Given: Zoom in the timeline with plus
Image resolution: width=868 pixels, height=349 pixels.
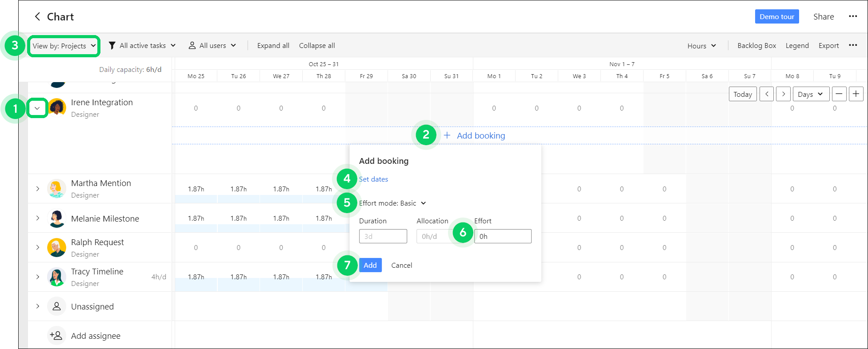Looking at the screenshot, I should pyautogui.click(x=856, y=94).
